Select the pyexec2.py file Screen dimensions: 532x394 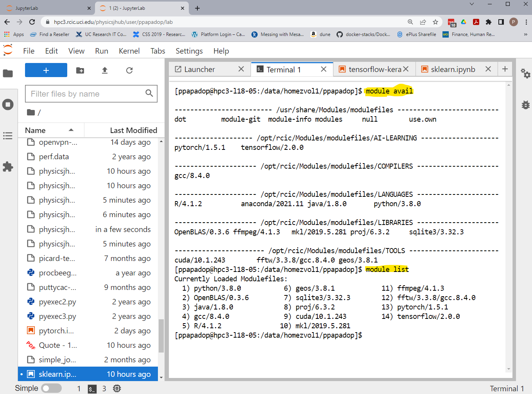coord(88,302)
